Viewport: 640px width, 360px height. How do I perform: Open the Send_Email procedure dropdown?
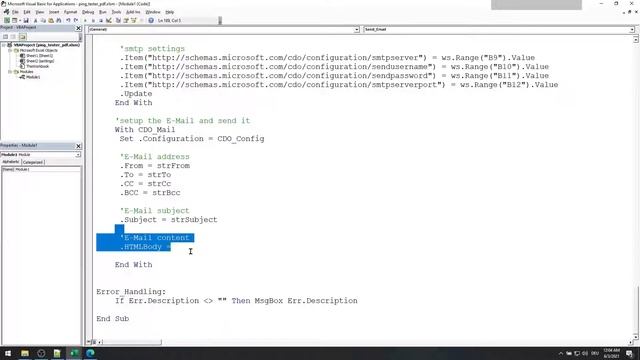pos(631,30)
